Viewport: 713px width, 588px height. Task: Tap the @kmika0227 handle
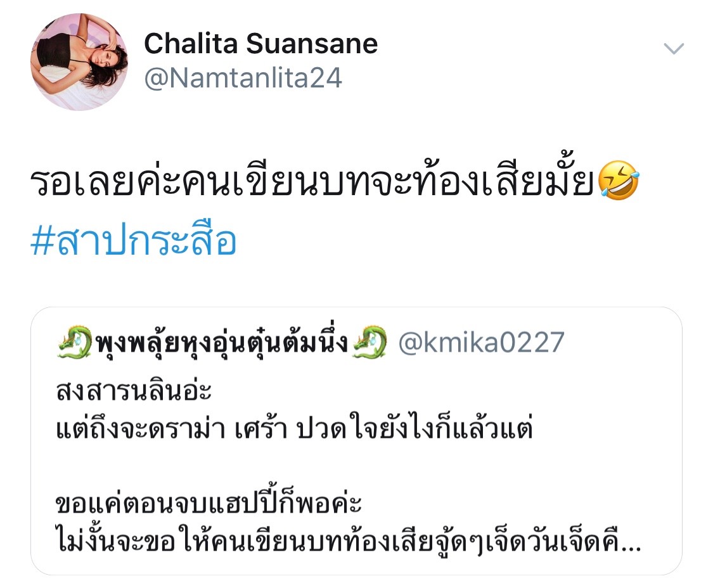482,342
